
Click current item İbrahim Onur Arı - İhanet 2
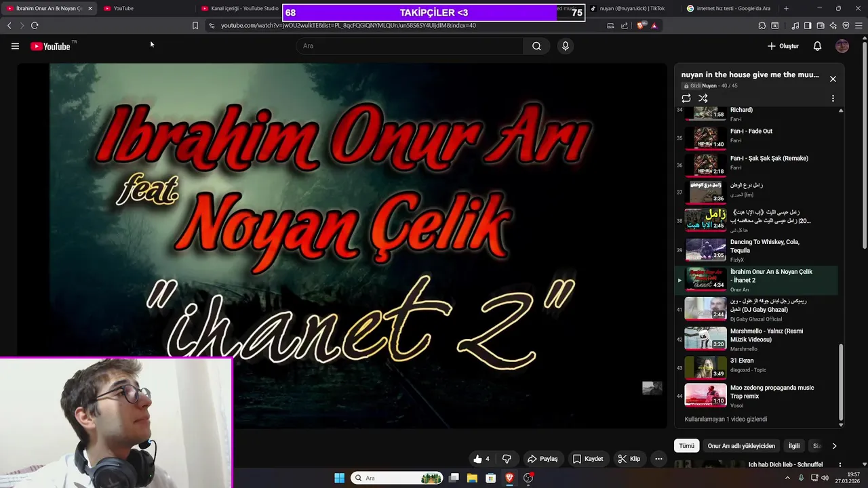click(756, 280)
